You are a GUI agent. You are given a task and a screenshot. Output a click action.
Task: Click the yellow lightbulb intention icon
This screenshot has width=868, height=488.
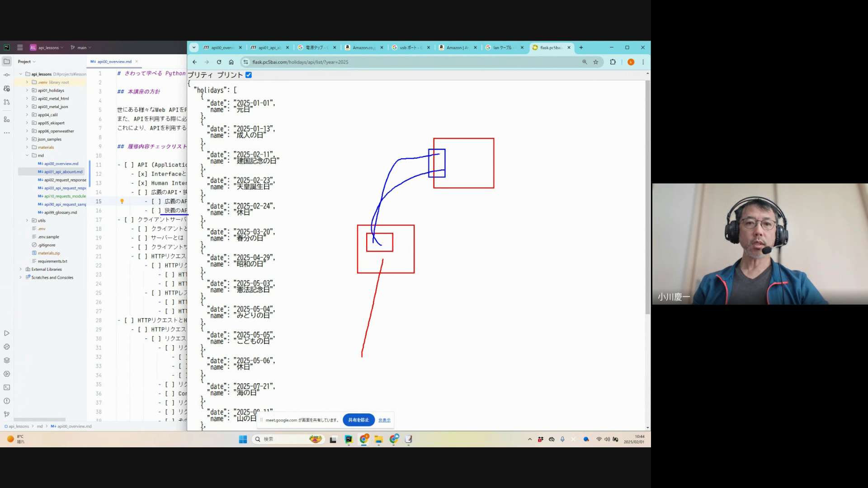coord(122,201)
